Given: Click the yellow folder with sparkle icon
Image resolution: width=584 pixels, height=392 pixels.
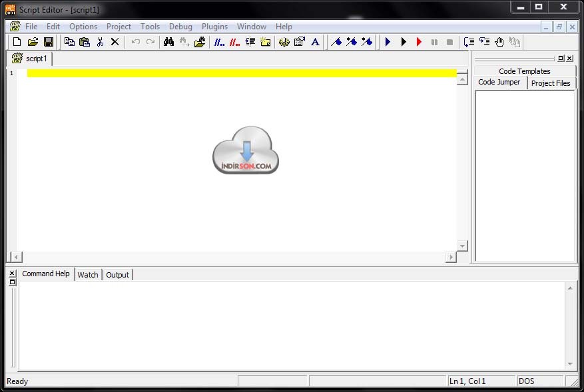Looking at the screenshot, I should click(266, 42).
